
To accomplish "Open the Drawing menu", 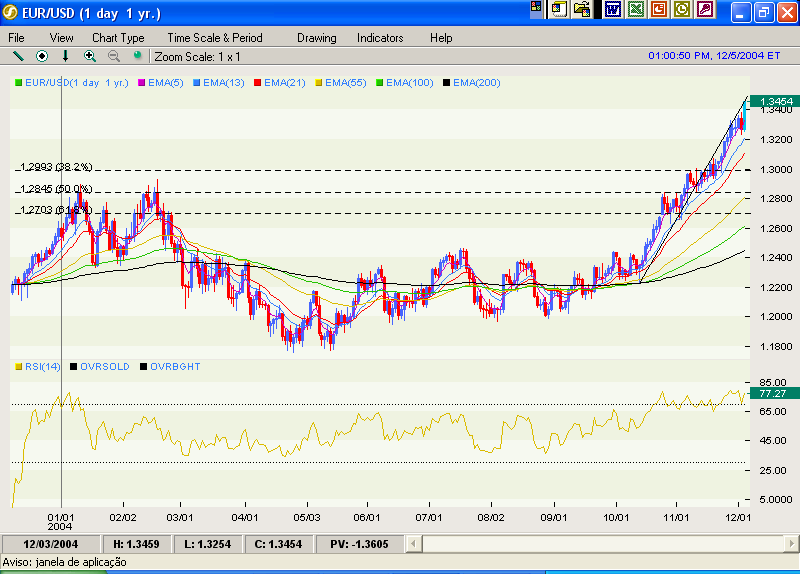I will pos(316,38).
